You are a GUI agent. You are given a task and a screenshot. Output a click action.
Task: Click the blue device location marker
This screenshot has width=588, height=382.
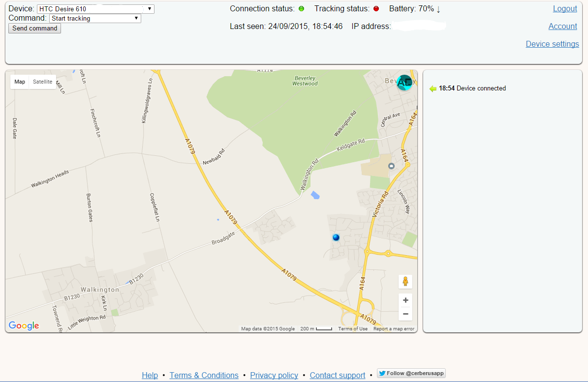point(336,237)
